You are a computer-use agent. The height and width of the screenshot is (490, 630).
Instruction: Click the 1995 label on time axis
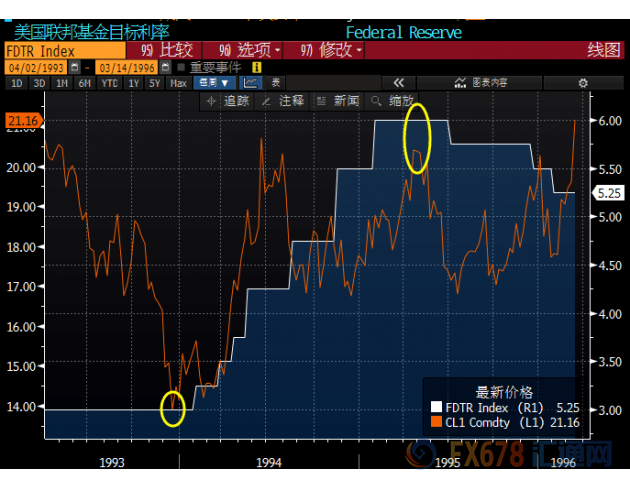(x=447, y=463)
